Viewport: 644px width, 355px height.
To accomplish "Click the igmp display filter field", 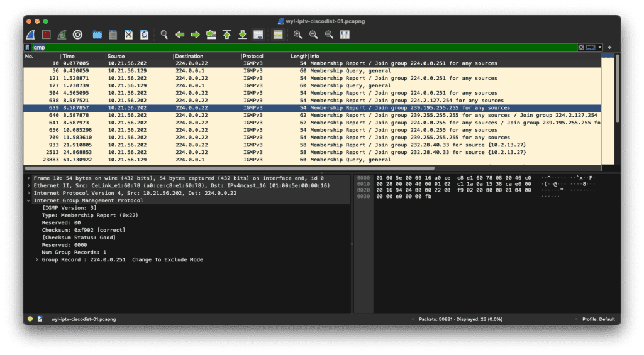I will (x=302, y=48).
